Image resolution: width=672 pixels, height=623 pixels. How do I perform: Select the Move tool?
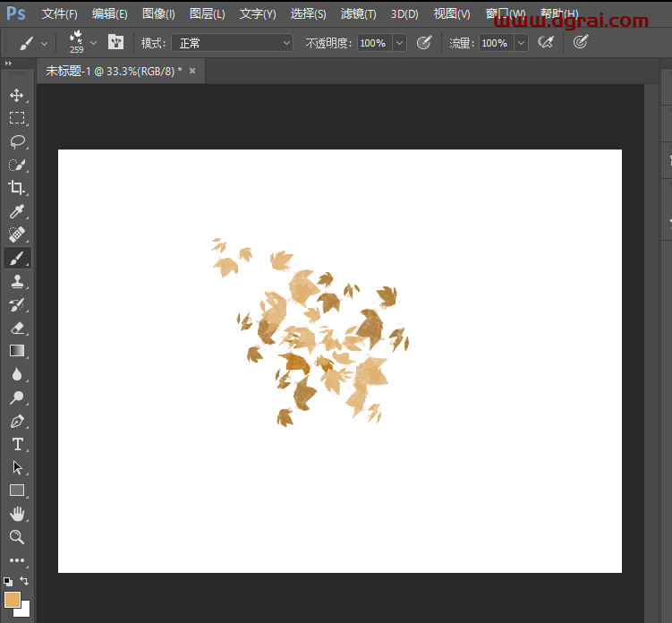[x=17, y=95]
